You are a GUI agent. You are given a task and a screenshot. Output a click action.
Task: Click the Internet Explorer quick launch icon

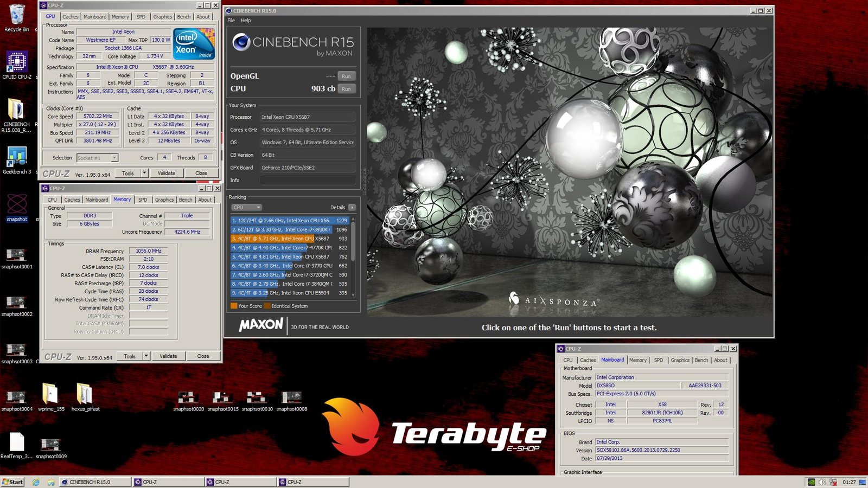coord(36,482)
